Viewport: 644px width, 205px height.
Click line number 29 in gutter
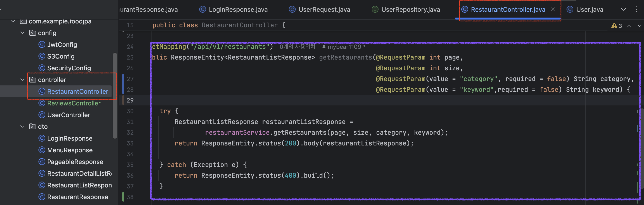[130, 101]
